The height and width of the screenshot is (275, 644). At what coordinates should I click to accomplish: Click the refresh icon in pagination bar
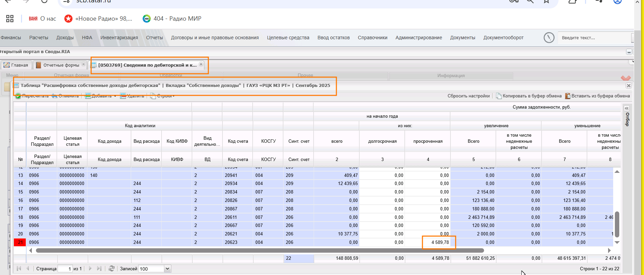click(111, 269)
